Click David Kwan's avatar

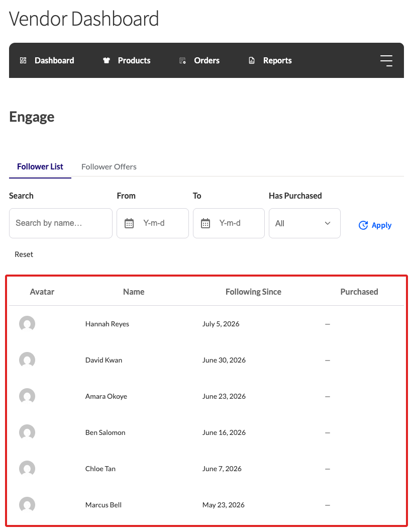point(27,360)
